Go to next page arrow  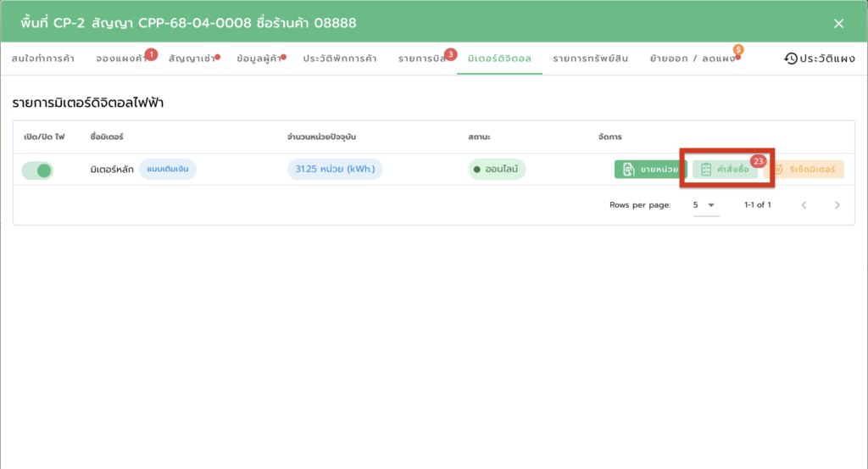tap(837, 205)
